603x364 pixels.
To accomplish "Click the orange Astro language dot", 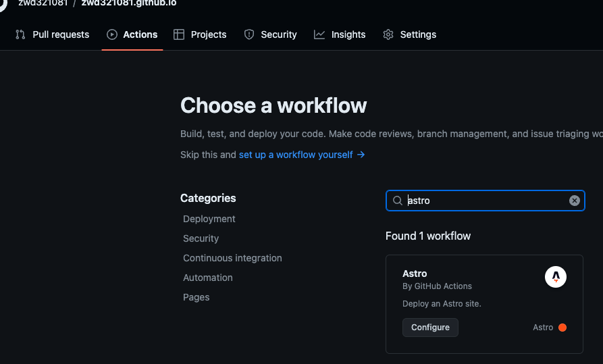I will click(x=562, y=328).
